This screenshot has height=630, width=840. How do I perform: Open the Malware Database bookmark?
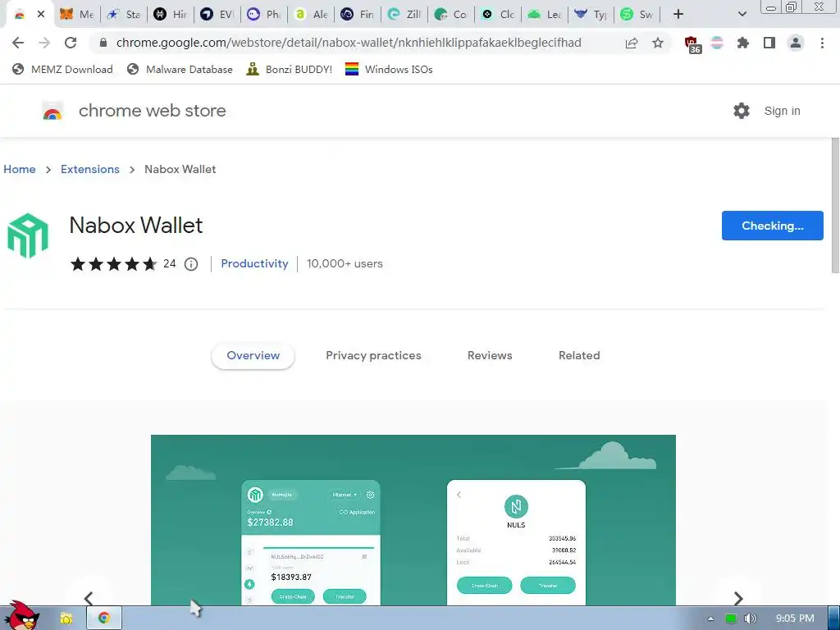click(180, 69)
